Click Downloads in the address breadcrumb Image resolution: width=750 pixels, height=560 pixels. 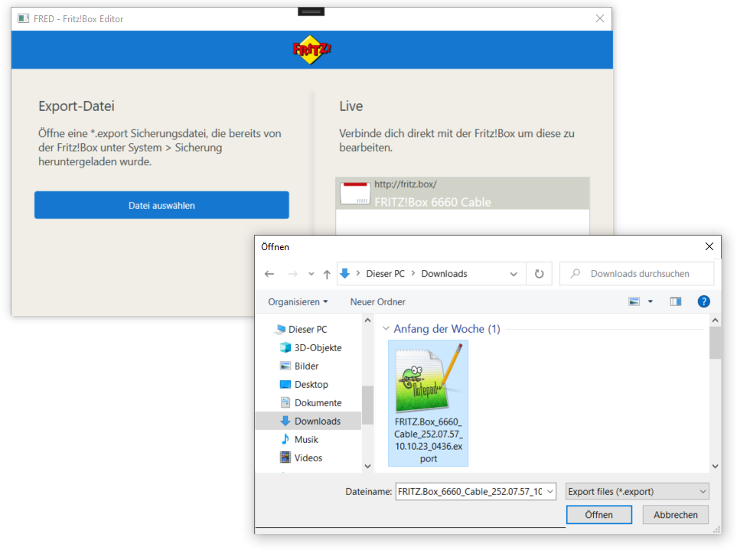click(444, 274)
